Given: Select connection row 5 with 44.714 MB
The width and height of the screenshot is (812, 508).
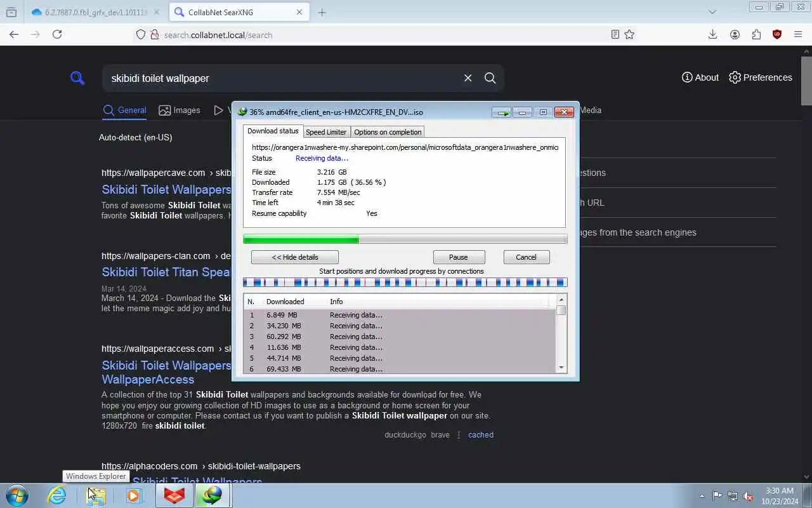Looking at the screenshot, I should (400, 358).
